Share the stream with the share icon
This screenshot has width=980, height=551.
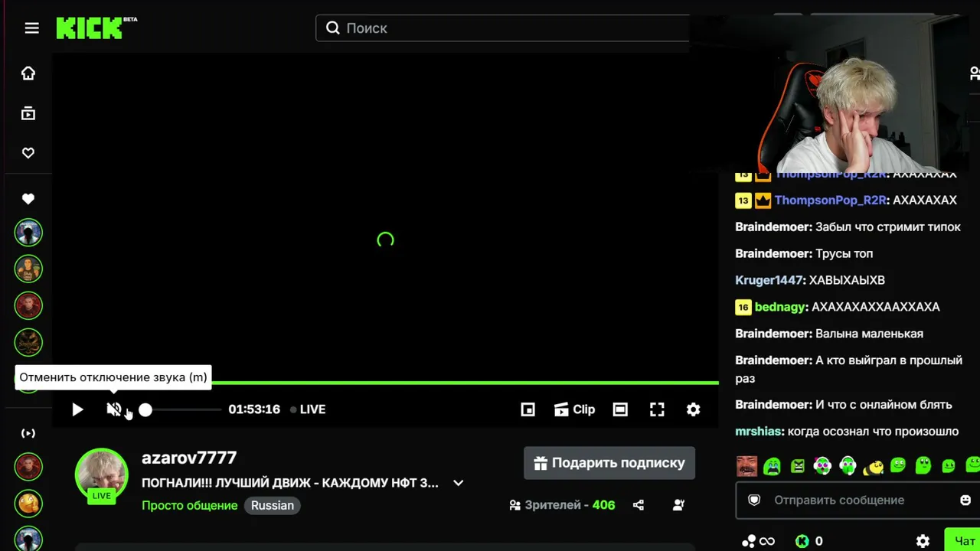[x=639, y=505]
